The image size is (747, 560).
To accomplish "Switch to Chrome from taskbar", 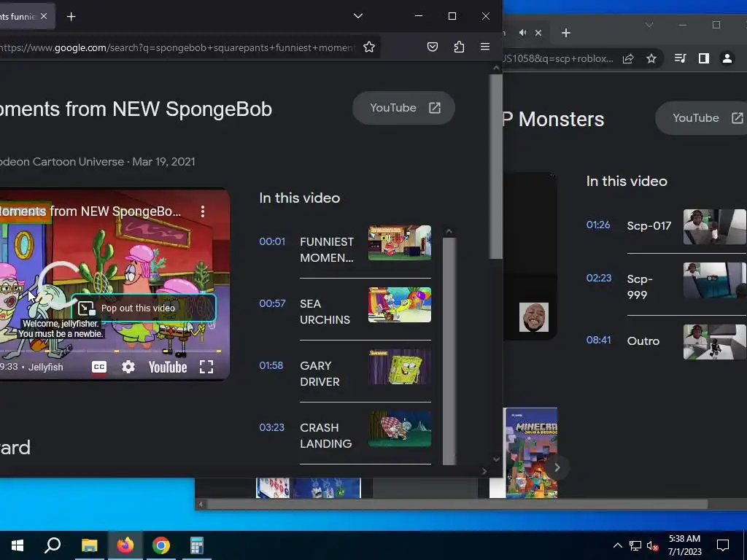I will [161, 545].
